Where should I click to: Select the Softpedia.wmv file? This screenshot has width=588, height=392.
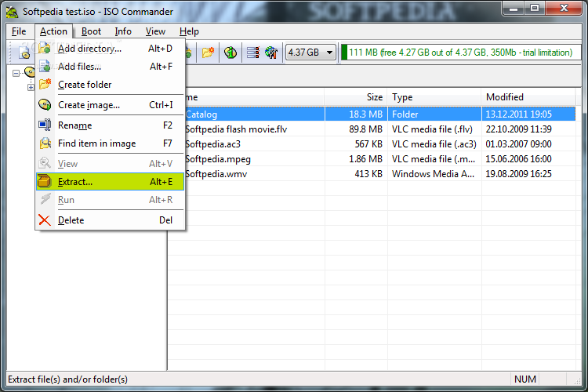tap(216, 174)
